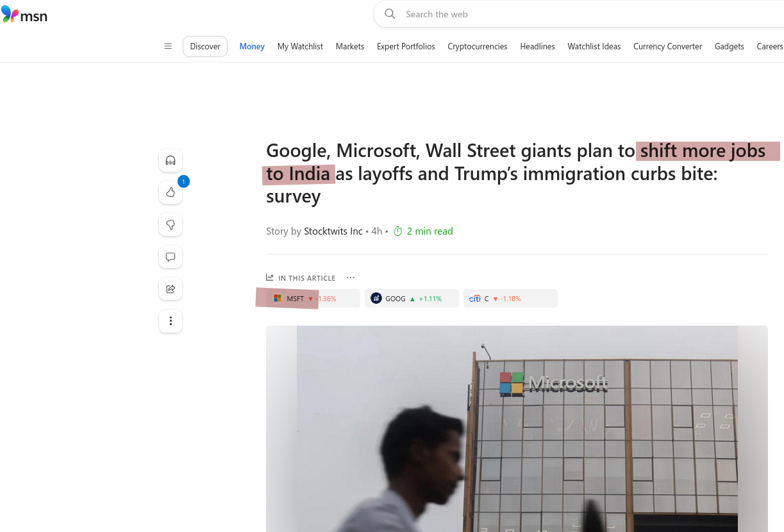Click the blue notification badge showing 1

pos(183,181)
